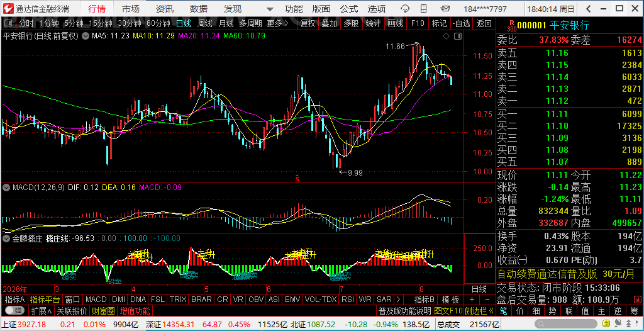Viewport: 644px width, 331px height.
Task: Open 财富圈 link
Action: [x=103, y=310]
